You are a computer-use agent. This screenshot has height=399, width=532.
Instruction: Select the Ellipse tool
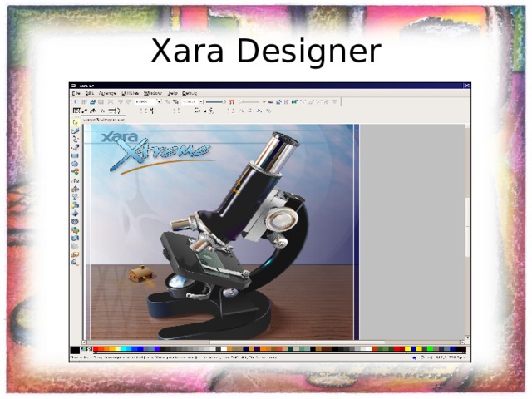(76, 164)
